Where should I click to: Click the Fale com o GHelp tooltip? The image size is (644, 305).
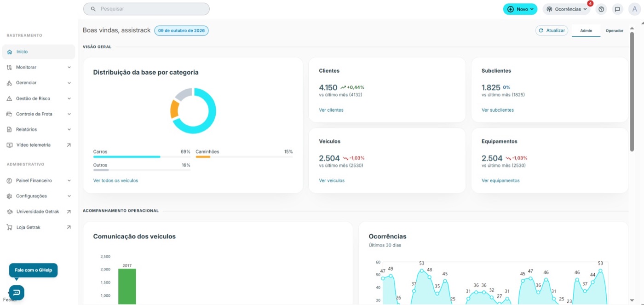33,270
